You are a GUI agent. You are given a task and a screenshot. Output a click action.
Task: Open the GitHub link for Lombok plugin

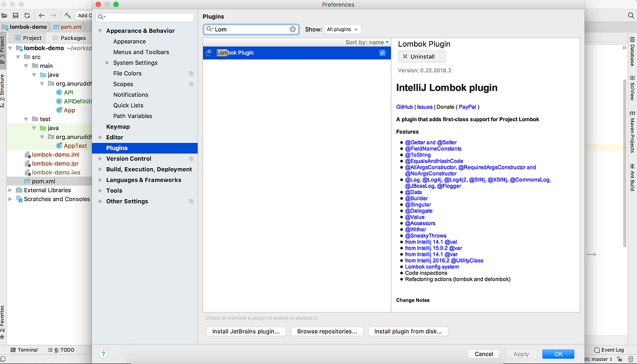(x=403, y=107)
